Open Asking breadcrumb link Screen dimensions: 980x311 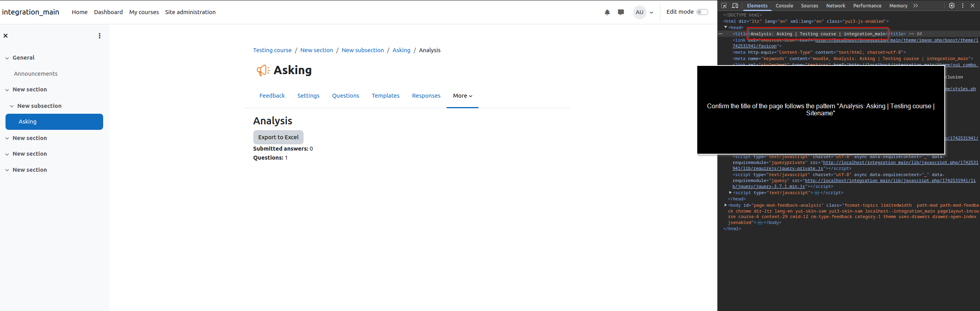pyautogui.click(x=401, y=50)
